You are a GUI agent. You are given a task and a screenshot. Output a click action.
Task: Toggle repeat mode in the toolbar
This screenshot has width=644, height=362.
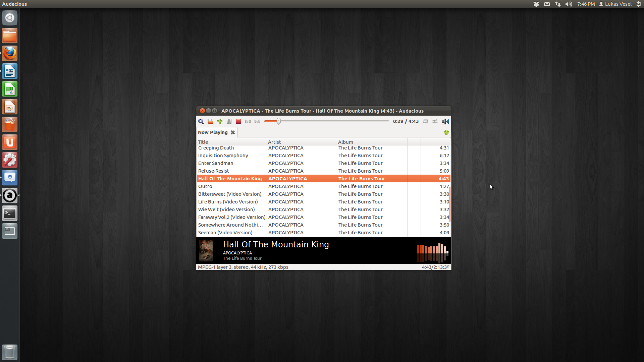426,121
